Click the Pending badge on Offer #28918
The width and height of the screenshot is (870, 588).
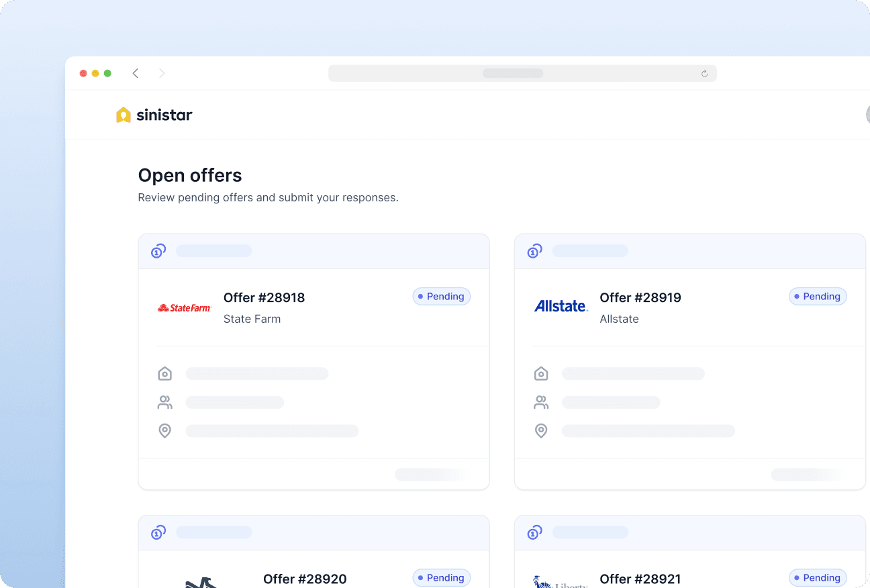tap(442, 297)
